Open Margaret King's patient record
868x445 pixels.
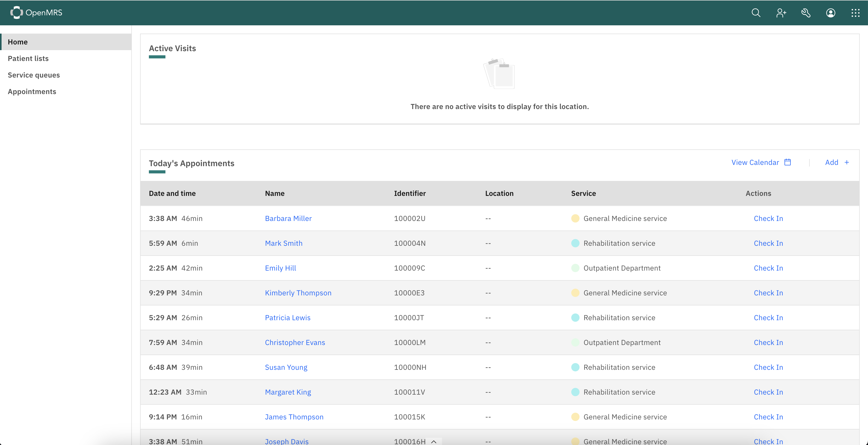pyautogui.click(x=288, y=392)
